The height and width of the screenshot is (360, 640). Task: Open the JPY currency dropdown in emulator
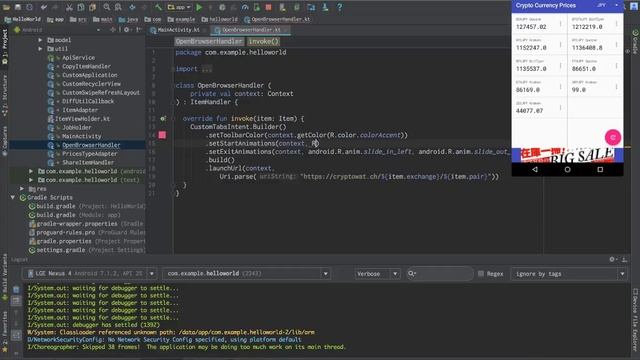click(607, 6)
